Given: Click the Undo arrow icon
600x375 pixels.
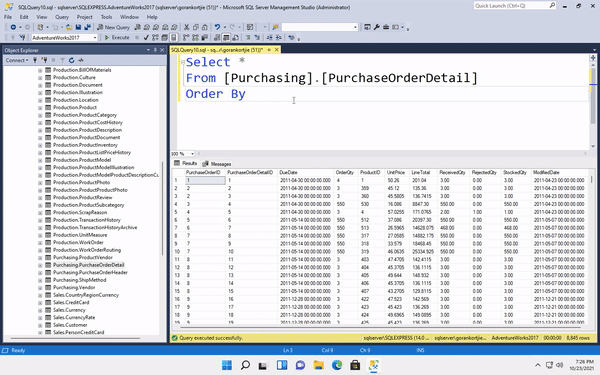Looking at the screenshot, I should 217,27.
